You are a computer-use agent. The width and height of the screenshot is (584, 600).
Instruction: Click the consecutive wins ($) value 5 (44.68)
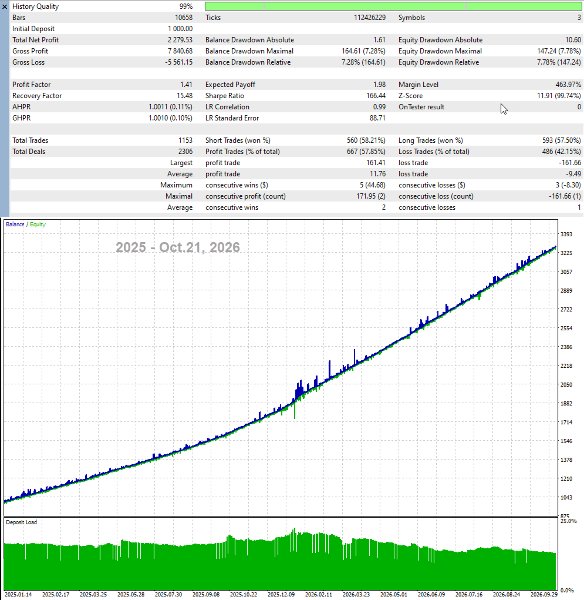[x=373, y=185]
